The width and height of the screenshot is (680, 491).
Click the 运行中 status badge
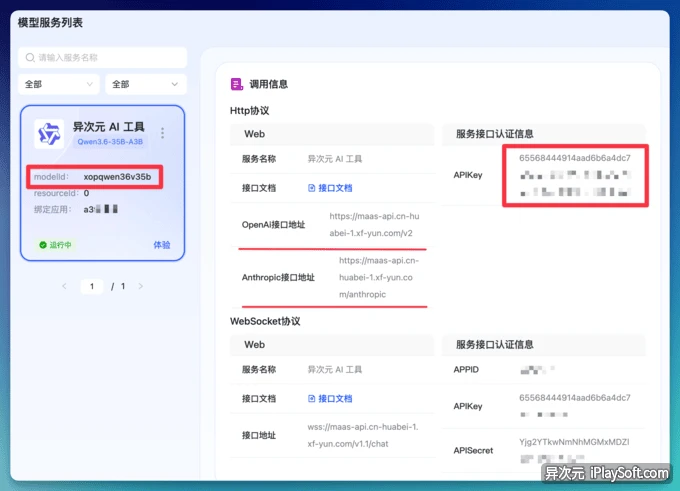[55, 245]
